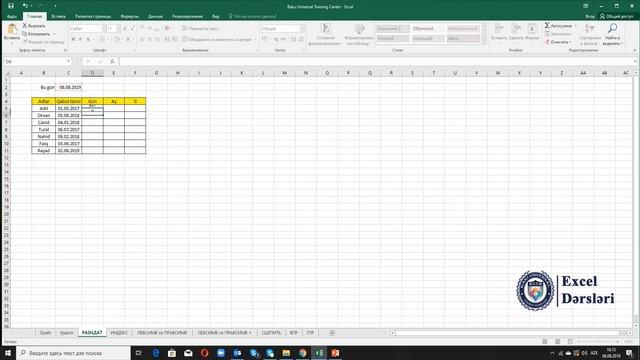Open the Opera browser from the taskbar
This screenshot has height=360, width=640.
pos(204,353)
